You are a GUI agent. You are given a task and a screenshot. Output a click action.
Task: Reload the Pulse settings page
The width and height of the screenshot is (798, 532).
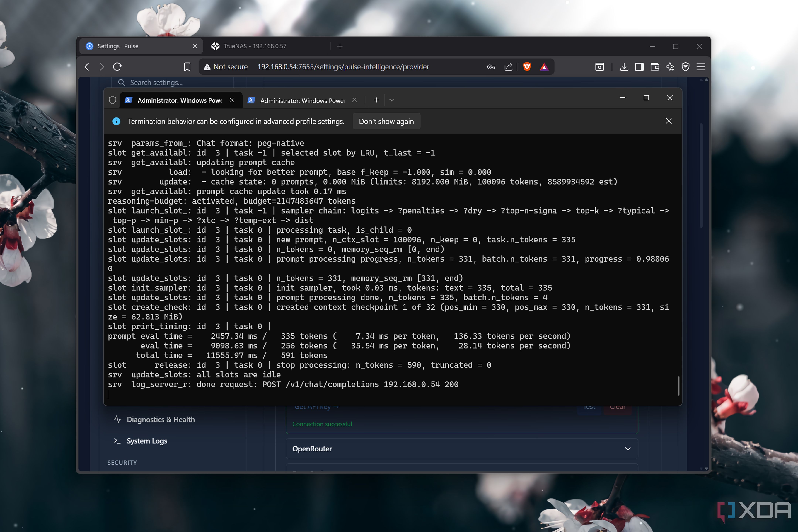[x=117, y=67]
